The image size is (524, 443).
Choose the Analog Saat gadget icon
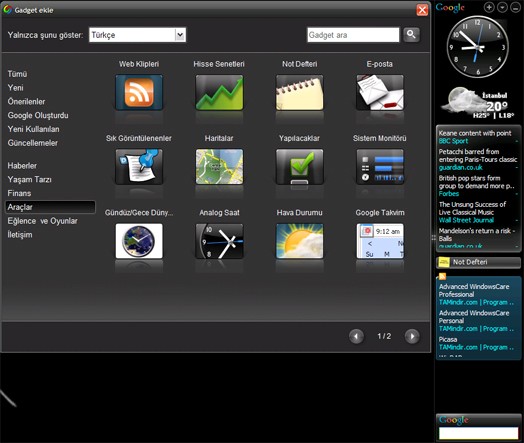pyautogui.click(x=219, y=241)
